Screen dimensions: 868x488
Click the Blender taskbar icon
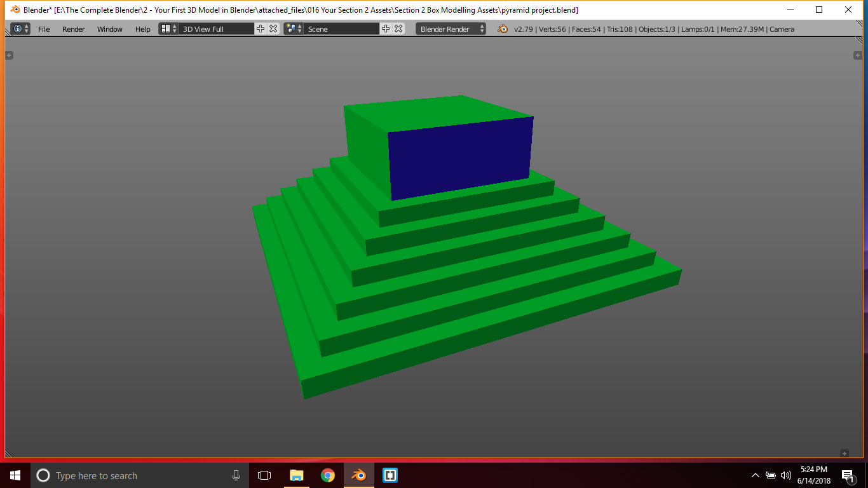[358, 475]
